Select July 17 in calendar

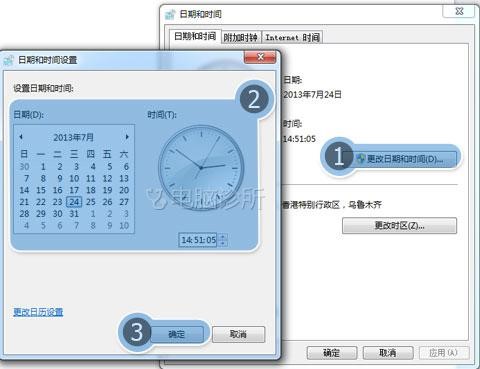(74, 190)
